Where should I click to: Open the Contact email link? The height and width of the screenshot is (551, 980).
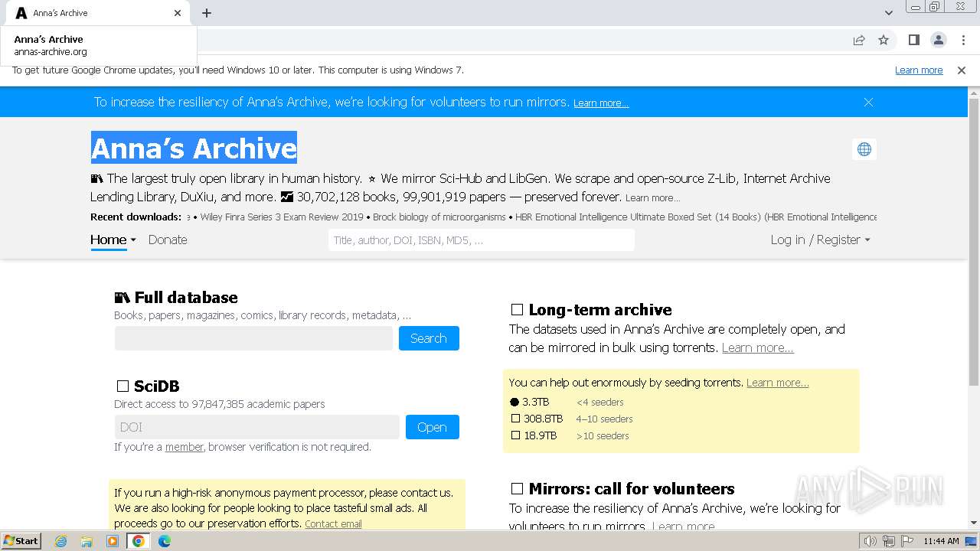coord(333,524)
